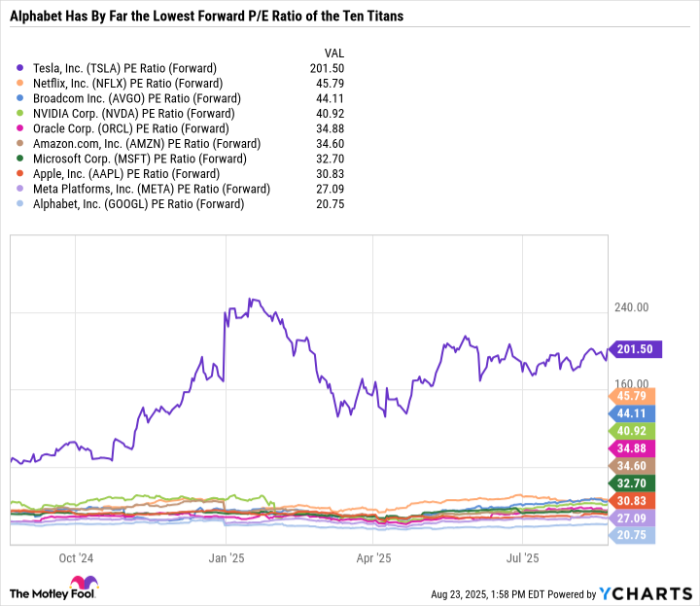700x606 pixels.
Task: Click the orange Netflix legend dot
Action: (21, 84)
